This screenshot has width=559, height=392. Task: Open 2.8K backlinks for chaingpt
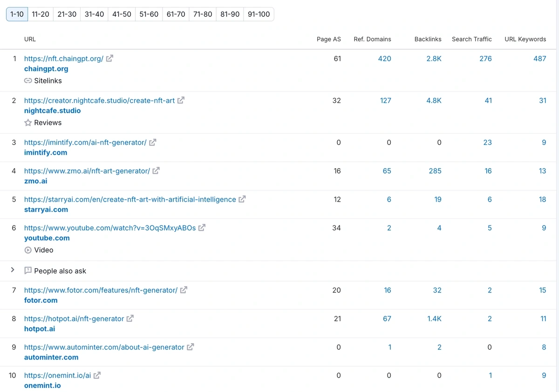(x=434, y=59)
